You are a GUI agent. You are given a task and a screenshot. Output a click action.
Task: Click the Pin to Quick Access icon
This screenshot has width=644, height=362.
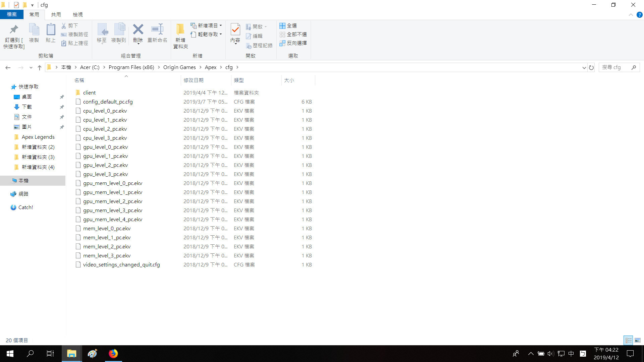tap(14, 30)
